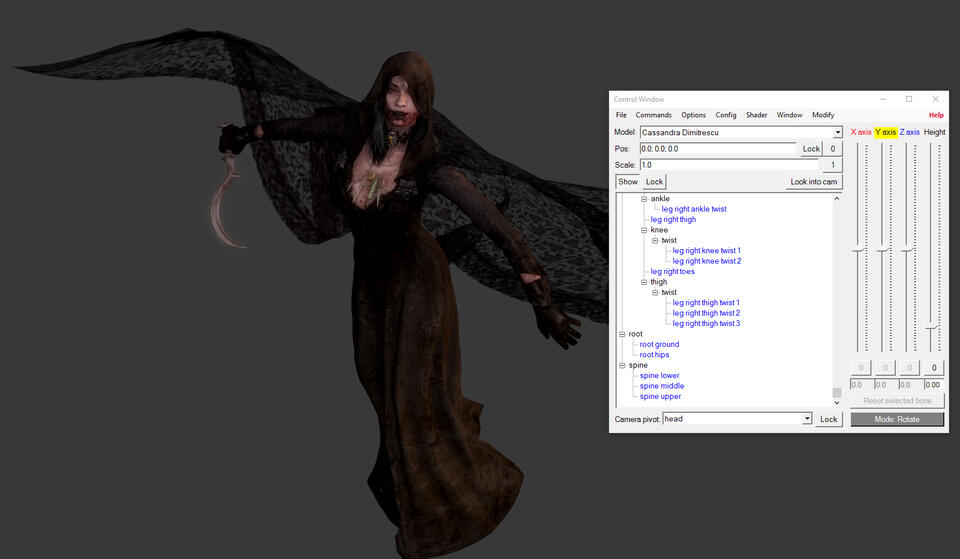Click the Scale input field
Viewport: 960px width, 559px height.
click(728, 165)
